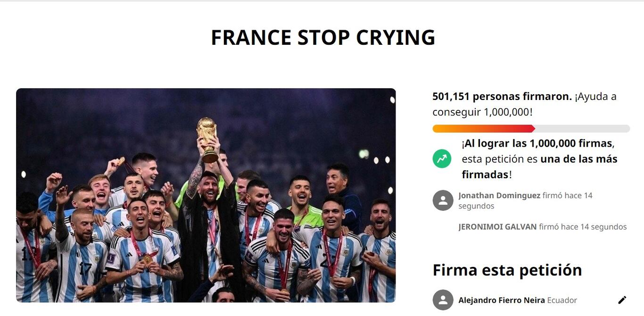Click the filled orange-red progress bar section
Image resolution: width=644 pixels, height=316 pixels.
tap(483, 129)
